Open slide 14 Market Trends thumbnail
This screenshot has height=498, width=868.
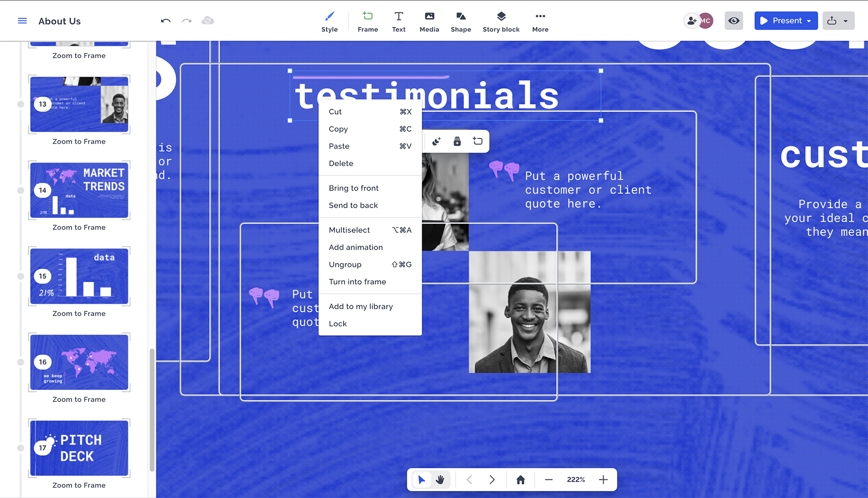79,190
